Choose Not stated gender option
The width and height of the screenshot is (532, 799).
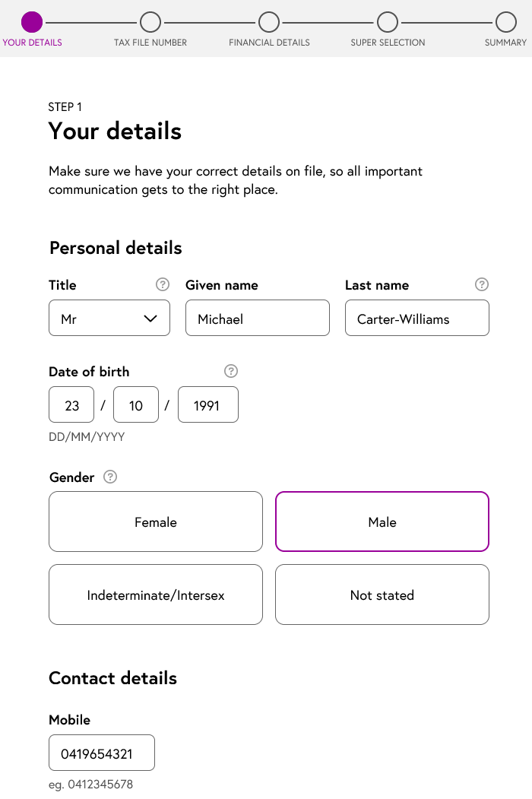tap(382, 594)
